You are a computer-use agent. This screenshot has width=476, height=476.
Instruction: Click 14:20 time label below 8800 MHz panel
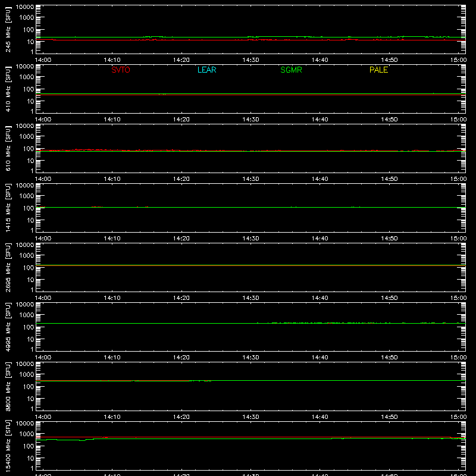(x=181, y=417)
